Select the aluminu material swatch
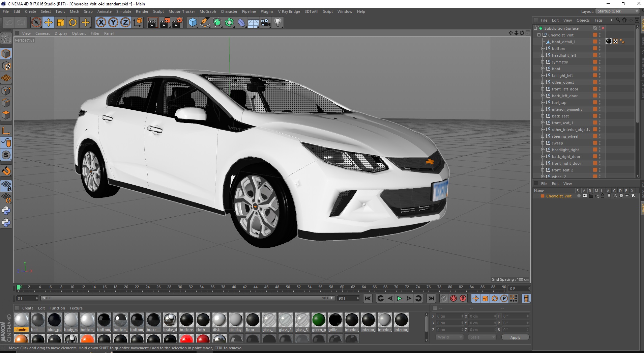This screenshot has width=644, height=353. (x=21, y=322)
